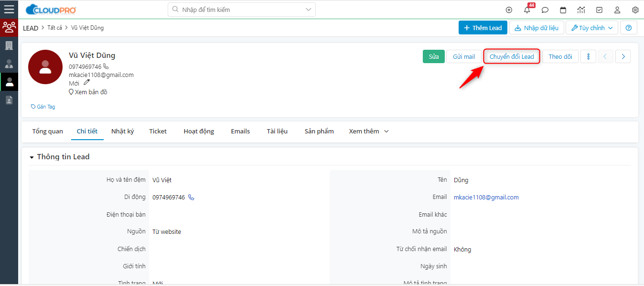Switch to the Sản phẩm tab

[x=319, y=131]
